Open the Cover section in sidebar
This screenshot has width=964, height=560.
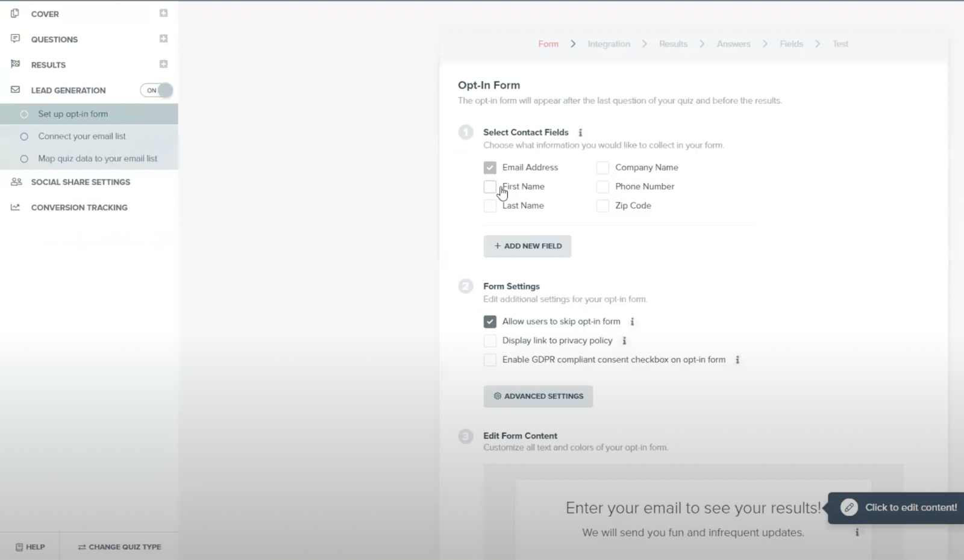click(45, 14)
